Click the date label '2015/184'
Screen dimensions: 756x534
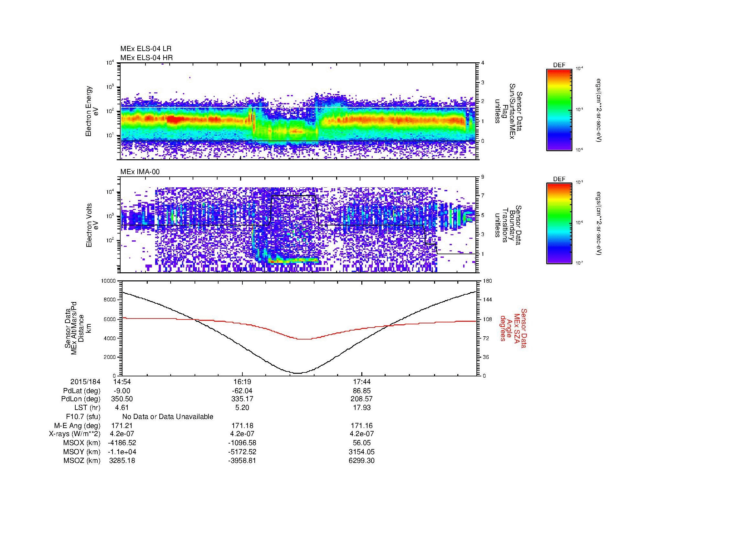(85, 382)
